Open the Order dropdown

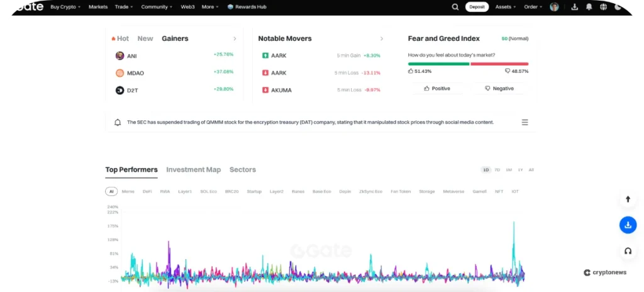pos(533,7)
